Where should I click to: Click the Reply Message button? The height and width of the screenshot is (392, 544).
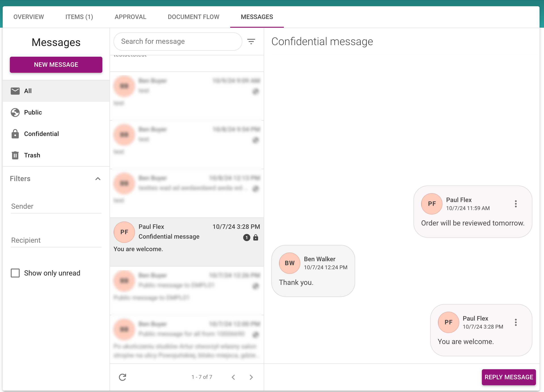(508, 377)
